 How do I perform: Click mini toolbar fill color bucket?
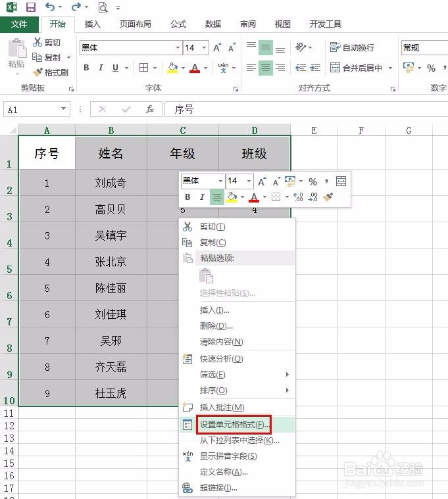point(232,197)
